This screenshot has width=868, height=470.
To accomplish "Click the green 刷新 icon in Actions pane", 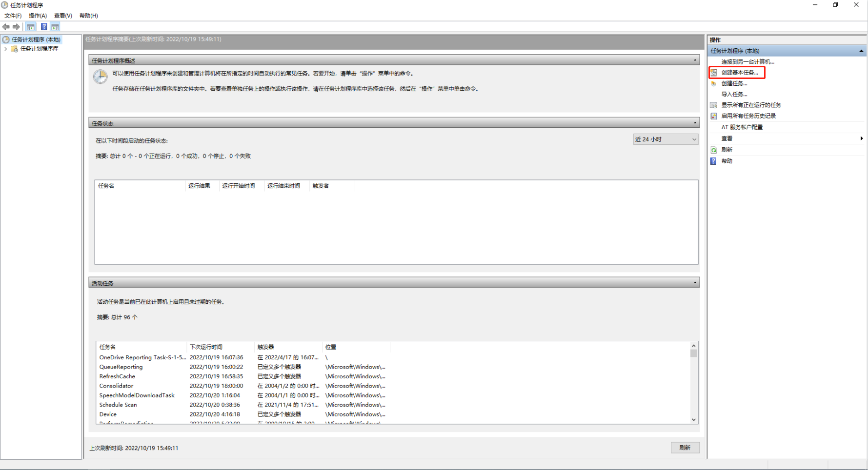I will click(x=714, y=150).
